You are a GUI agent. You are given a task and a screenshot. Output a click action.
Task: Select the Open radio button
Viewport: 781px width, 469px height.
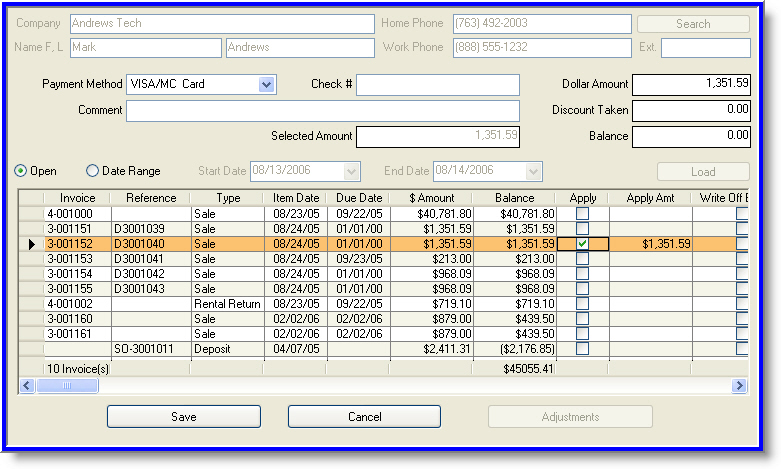(20, 171)
